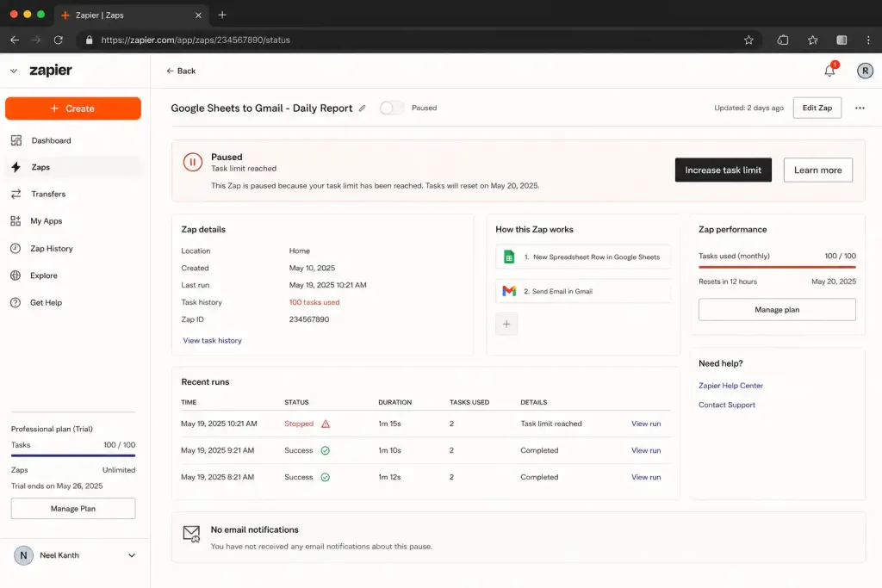Open Get Help in the sidebar
The width and height of the screenshot is (882, 588).
point(73,302)
